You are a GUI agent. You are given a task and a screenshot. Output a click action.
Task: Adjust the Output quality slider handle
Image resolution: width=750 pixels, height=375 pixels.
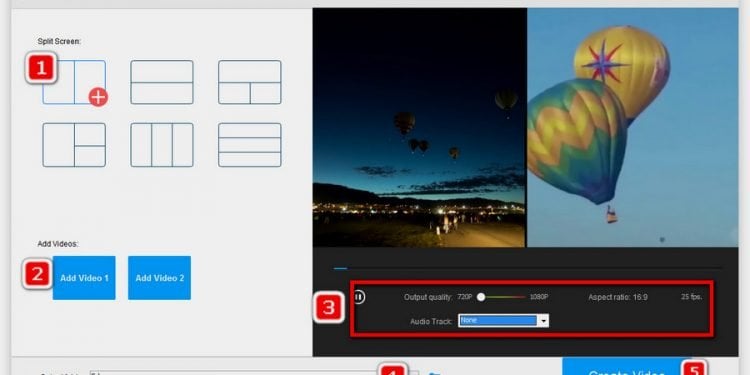tap(481, 297)
